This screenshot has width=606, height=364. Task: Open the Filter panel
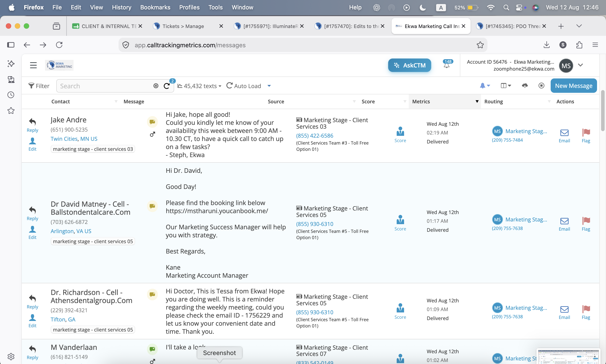click(x=39, y=86)
